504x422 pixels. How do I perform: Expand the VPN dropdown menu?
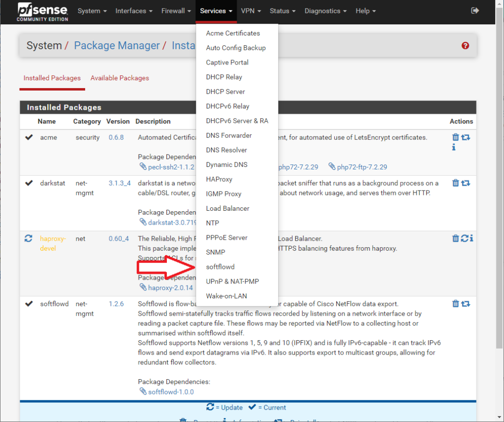[x=251, y=11]
